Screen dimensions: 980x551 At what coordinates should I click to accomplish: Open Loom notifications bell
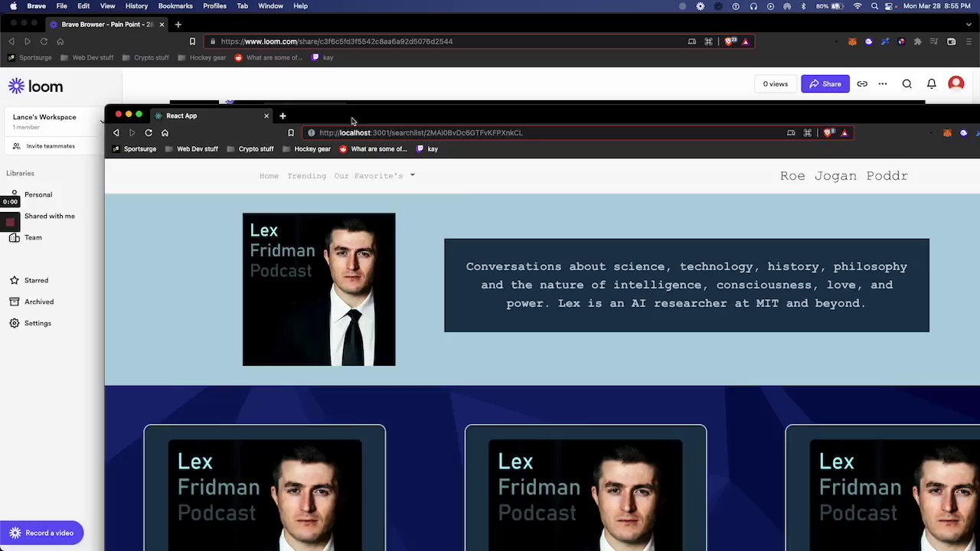[932, 84]
